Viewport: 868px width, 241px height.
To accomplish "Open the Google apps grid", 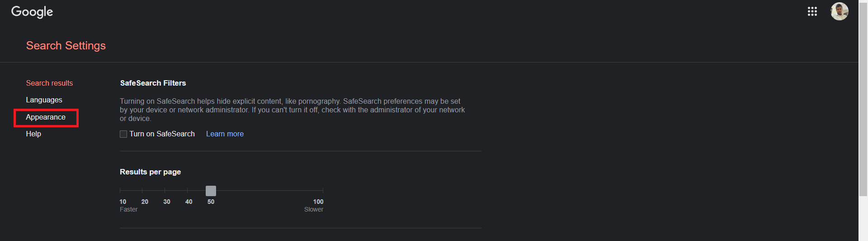I will coord(812,11).
